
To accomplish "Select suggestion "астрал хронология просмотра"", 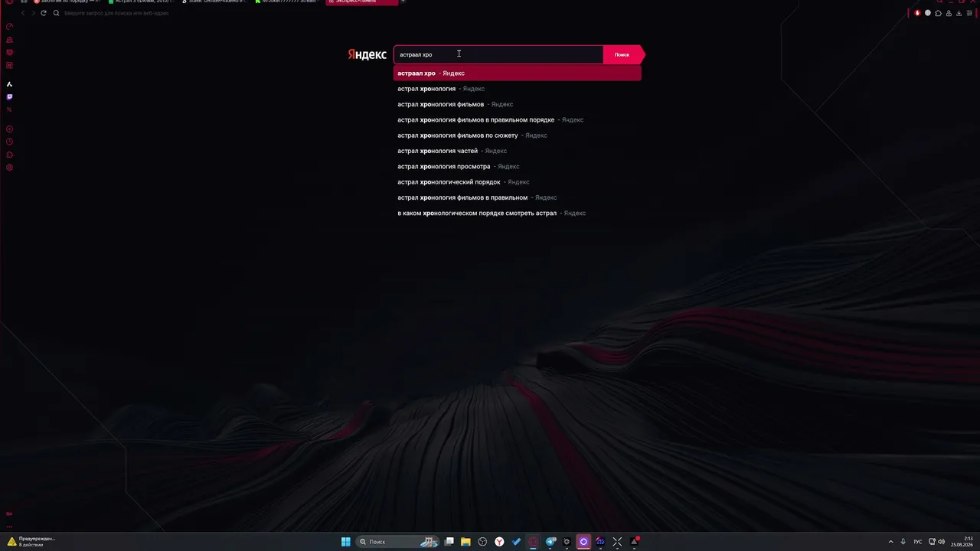I will click(518, 167).
